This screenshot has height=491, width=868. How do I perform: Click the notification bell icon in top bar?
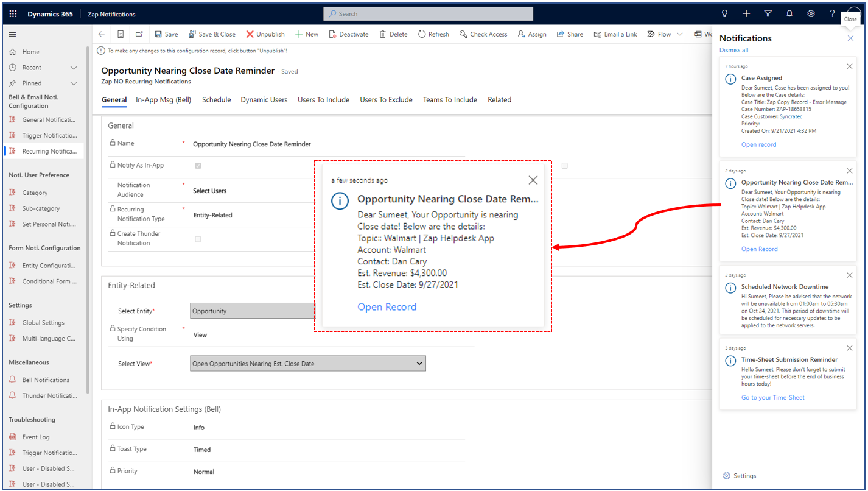pos(789,13)
